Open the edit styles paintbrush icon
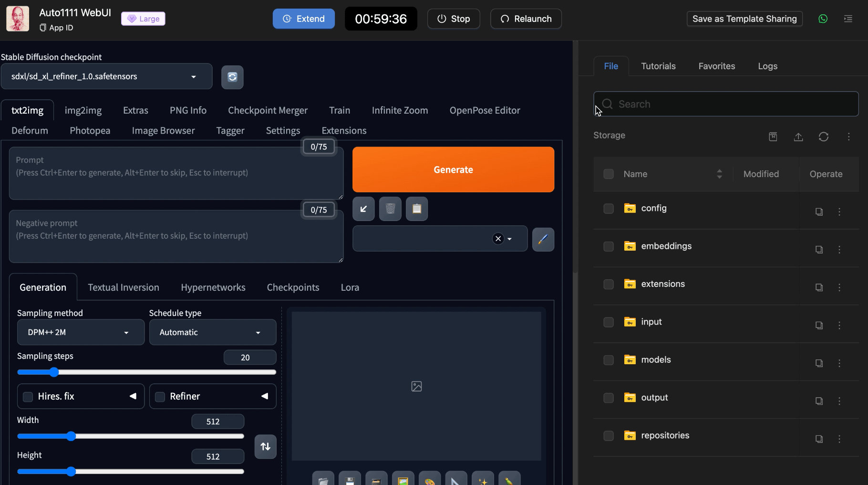Viewport: 868px width, 485px height. click(x=543, y=239)
